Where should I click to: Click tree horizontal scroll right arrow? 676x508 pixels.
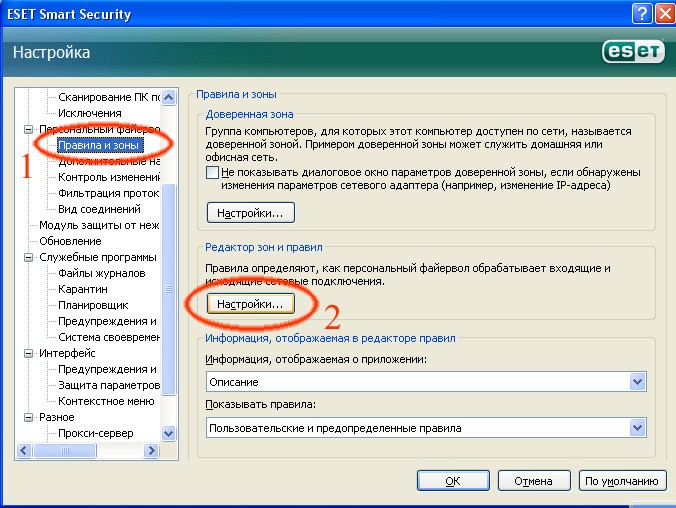coord(151,451)
